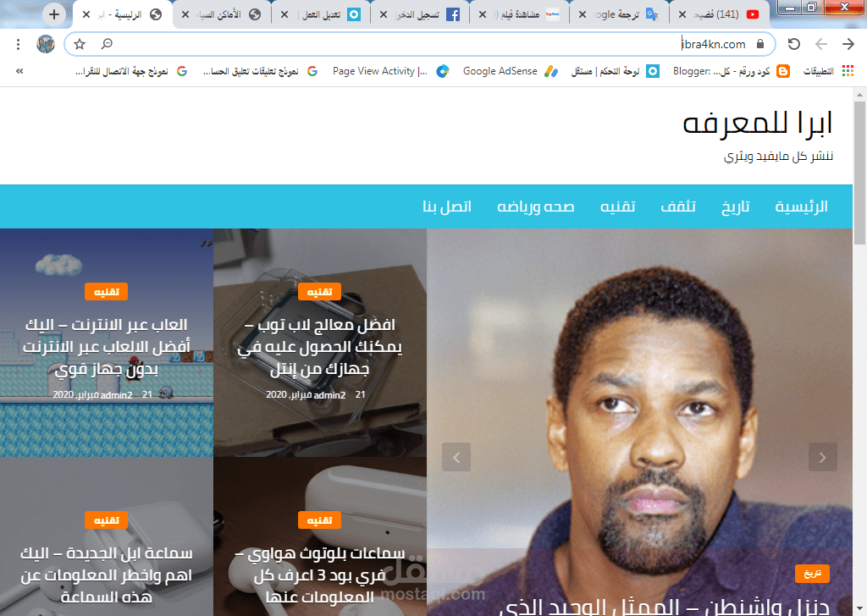Open the 'Page View Activity' bookmark
The image size is (867, 616).
[381, 71]
